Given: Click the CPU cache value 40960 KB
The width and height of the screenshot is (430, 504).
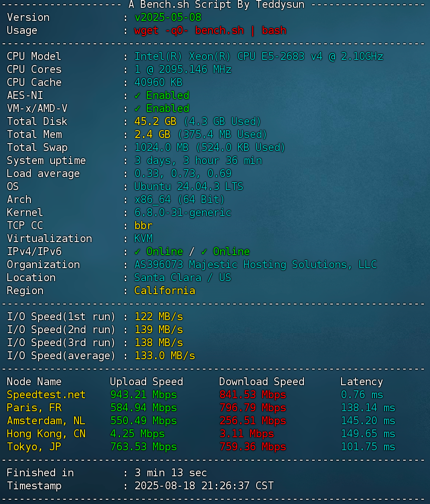Looking at the screenshot, I should [x=158, y=82].
